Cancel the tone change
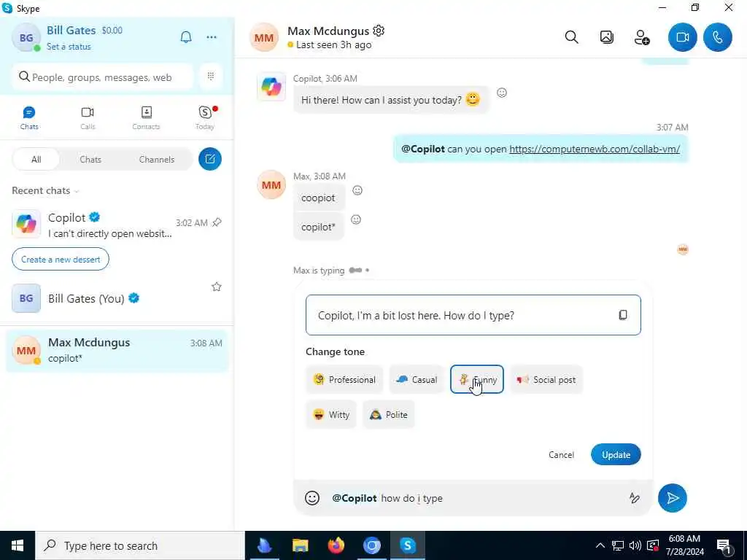This screenshot has width=747, height=560. click(x=561, y=455)
